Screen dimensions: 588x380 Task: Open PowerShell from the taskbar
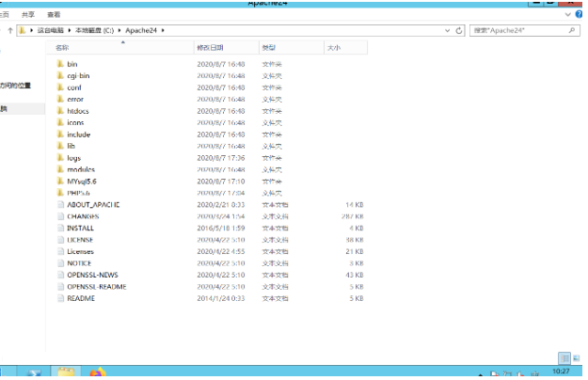(x=34, y=372)
